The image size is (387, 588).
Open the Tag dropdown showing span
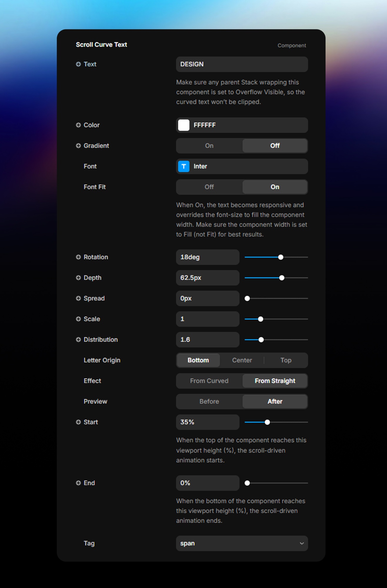[x=242, y=543]
